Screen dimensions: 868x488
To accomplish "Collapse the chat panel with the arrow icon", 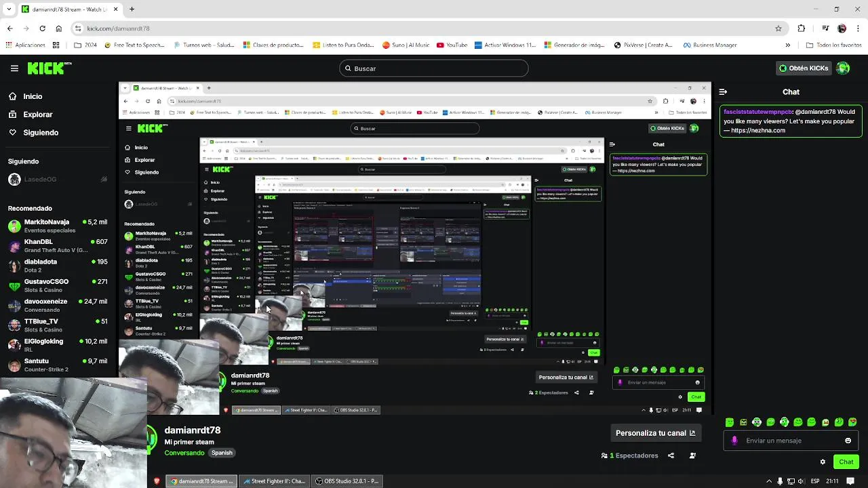I will pos(723,91).
